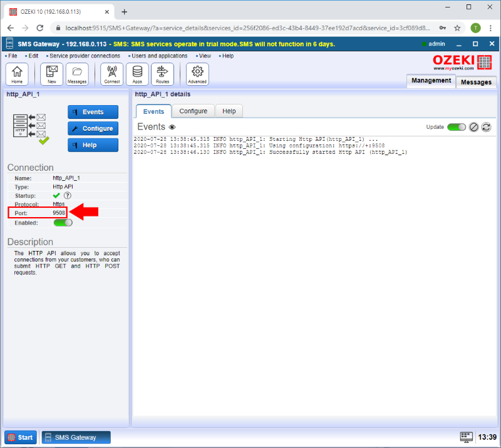Click the Routes signpost toolbar icon
This screenshot has height=448, width=501.
tap(162, 74)
